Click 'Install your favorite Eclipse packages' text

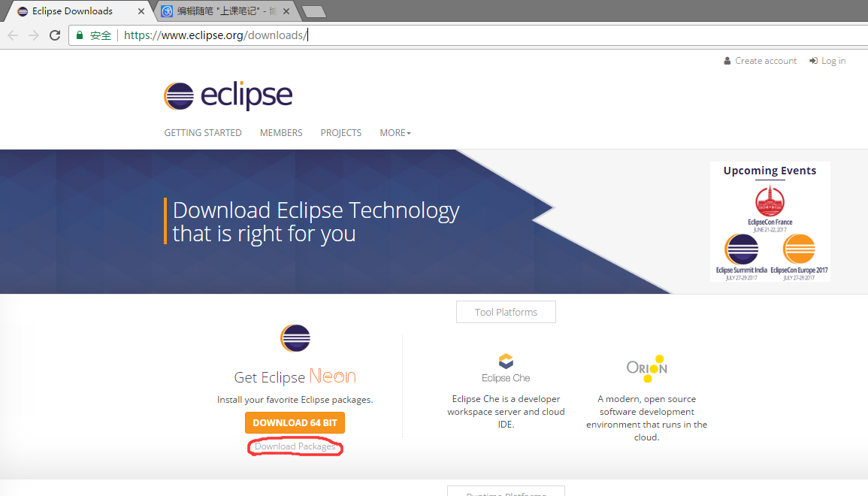[x=295, y=400]
